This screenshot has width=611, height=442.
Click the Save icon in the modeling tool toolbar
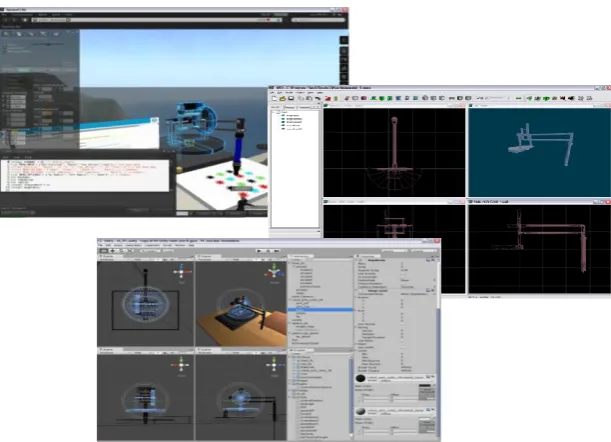[x=291, y=98]
